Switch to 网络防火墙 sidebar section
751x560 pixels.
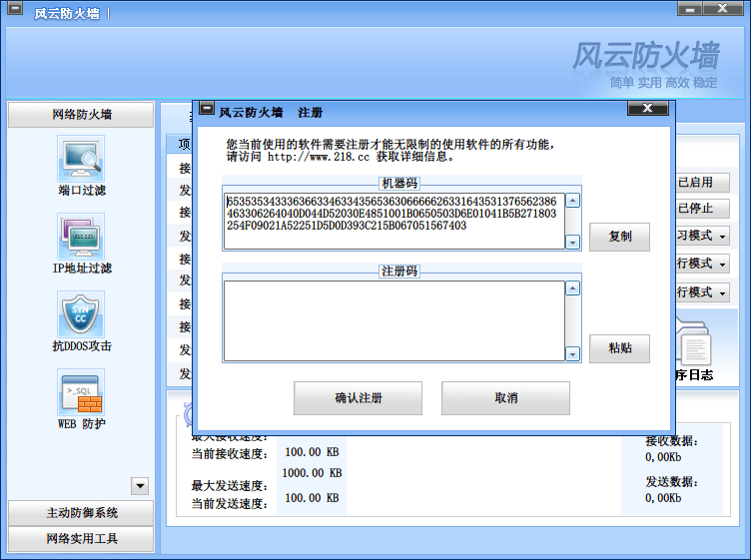click(81, 115)
